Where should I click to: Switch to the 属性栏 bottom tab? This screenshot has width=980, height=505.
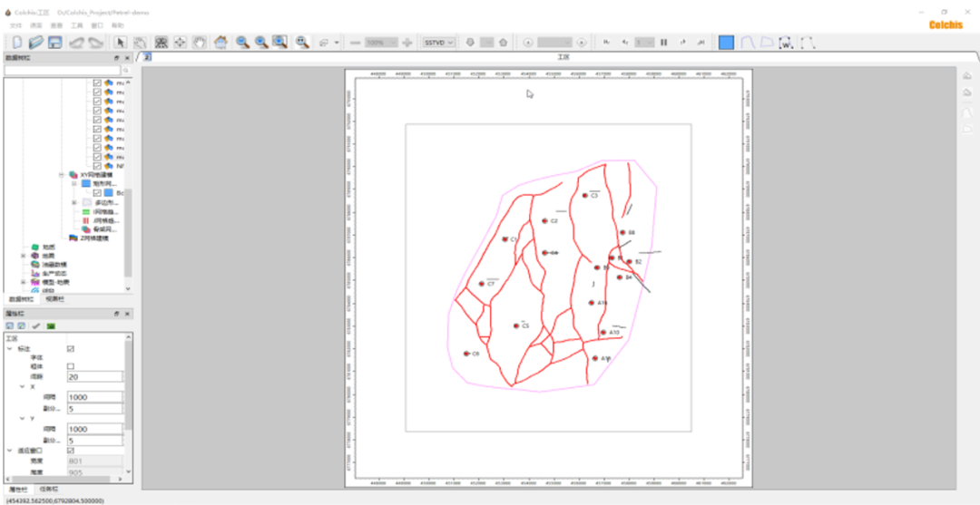click(x=17, y=489)
